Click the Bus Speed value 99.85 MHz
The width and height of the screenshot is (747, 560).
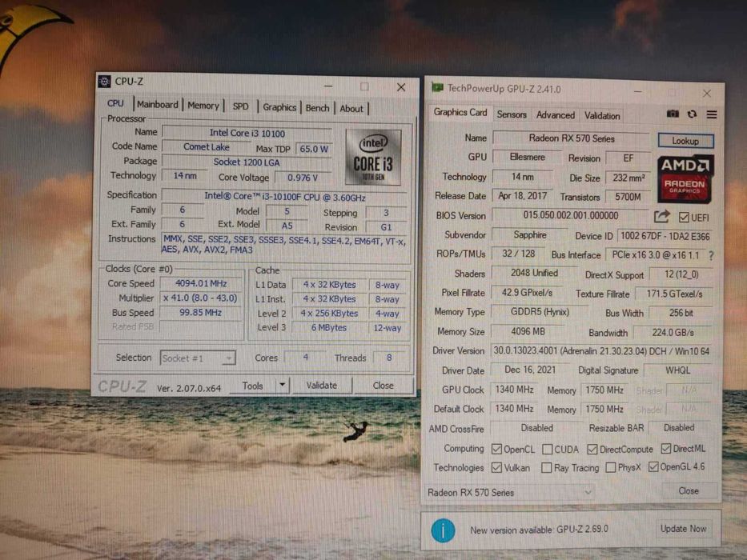[x=200, y=313]
